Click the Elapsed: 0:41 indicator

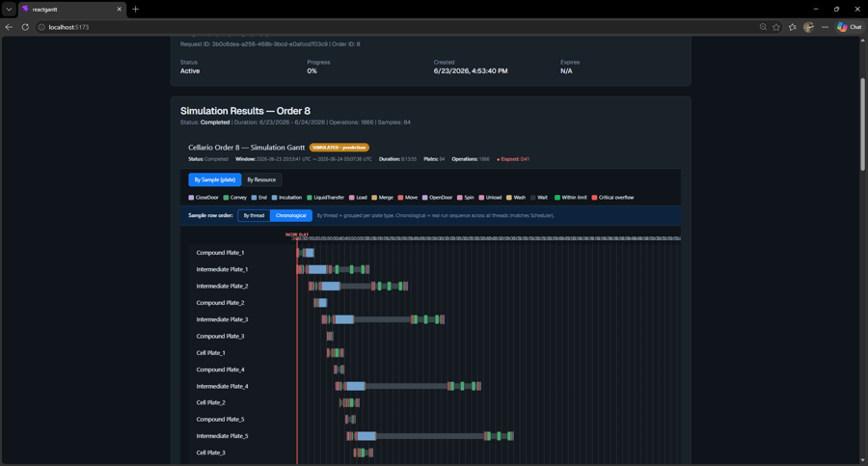513,159
